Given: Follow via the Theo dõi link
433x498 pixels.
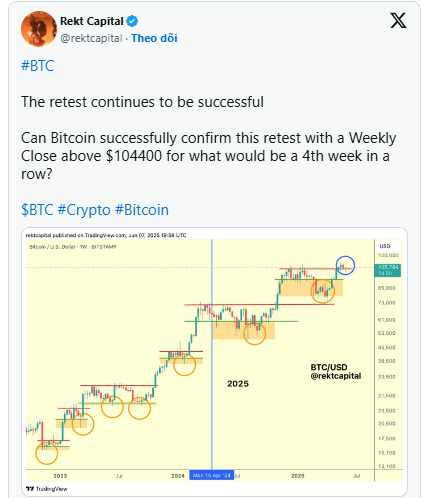Looking at the screenshot, I should (x=154, y=38).
